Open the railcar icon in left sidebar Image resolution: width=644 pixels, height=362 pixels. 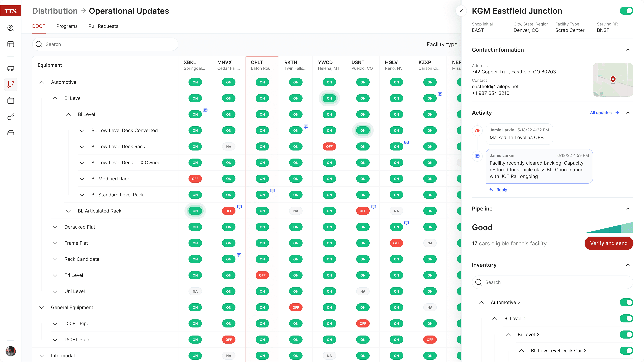[x=11, y=68]
